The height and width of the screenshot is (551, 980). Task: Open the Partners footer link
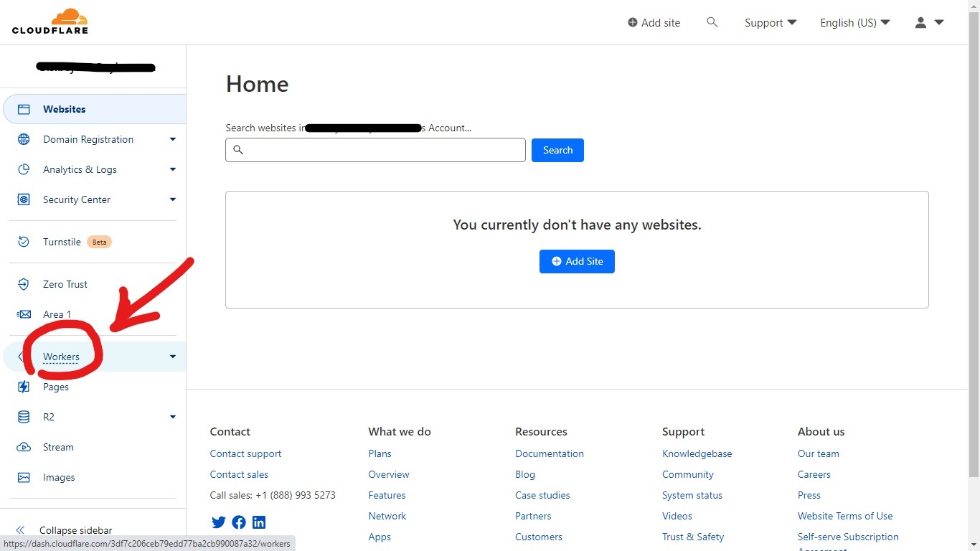click(x=533, y=516)
